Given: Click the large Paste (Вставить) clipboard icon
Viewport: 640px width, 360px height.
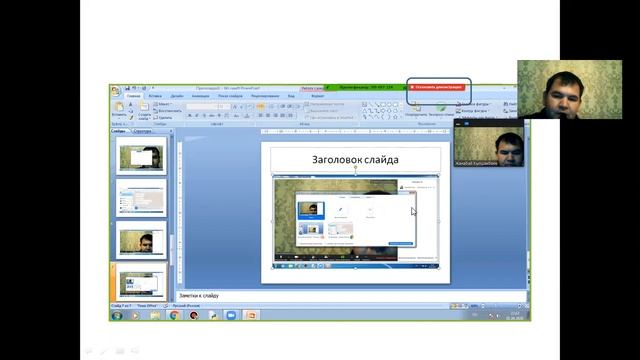Looking at the screenshot, I should click(x=119, y=107).
